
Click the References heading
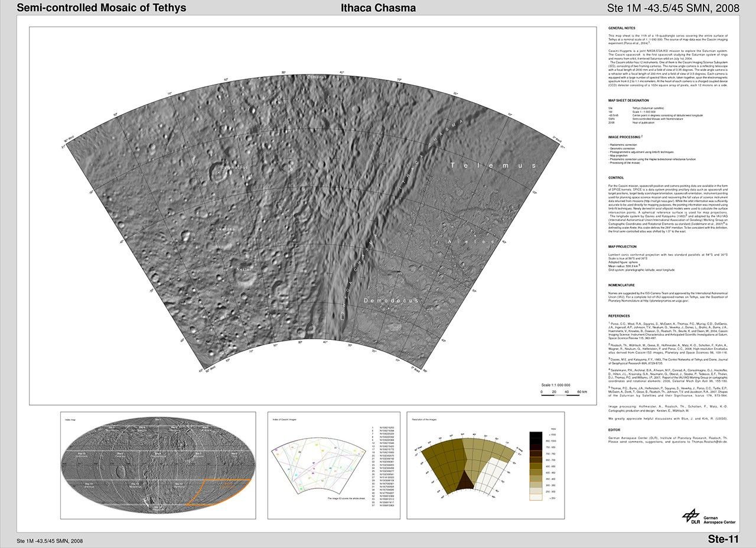(619, 316)
